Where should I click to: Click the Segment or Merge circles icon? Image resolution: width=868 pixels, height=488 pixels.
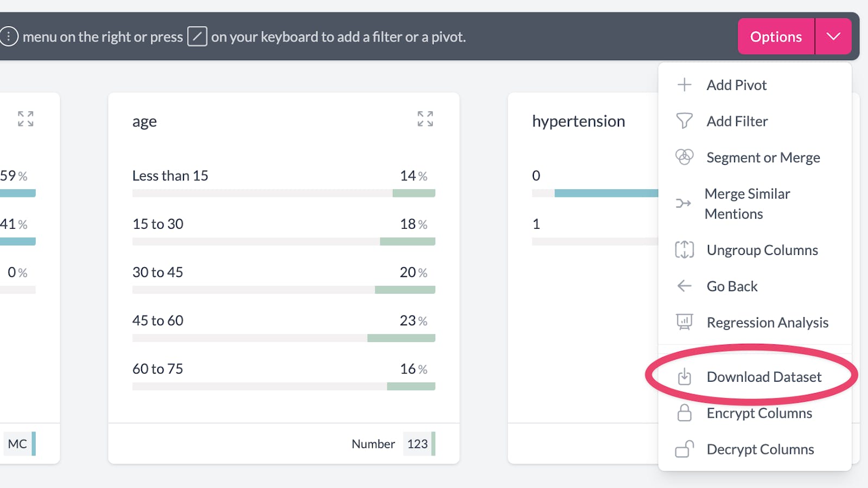click(x=684, y=157)
